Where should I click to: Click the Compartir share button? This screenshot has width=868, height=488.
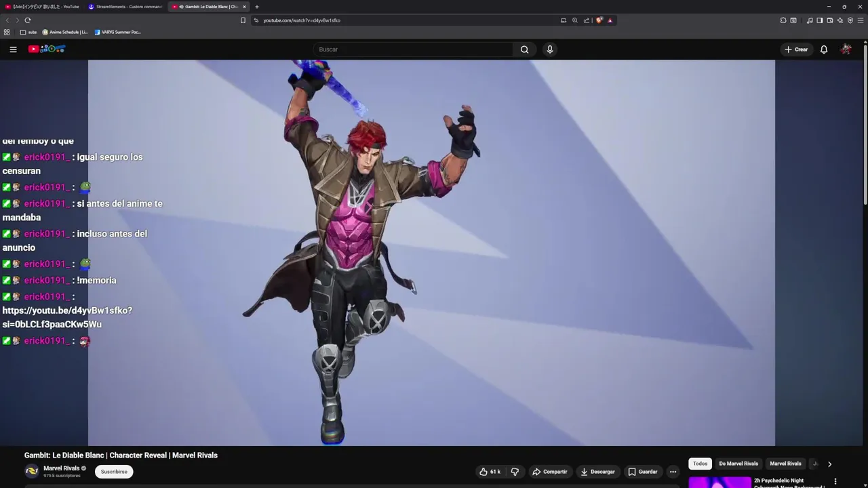pos(549,472)
